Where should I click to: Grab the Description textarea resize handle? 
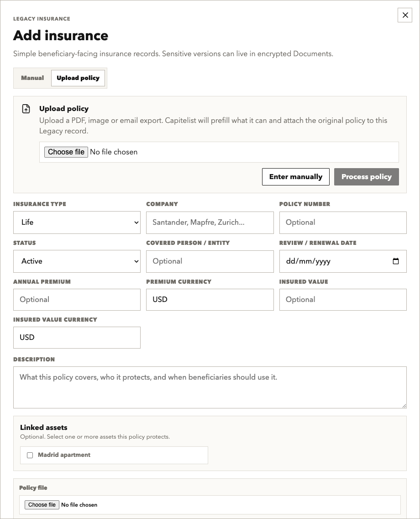[404, 406]
